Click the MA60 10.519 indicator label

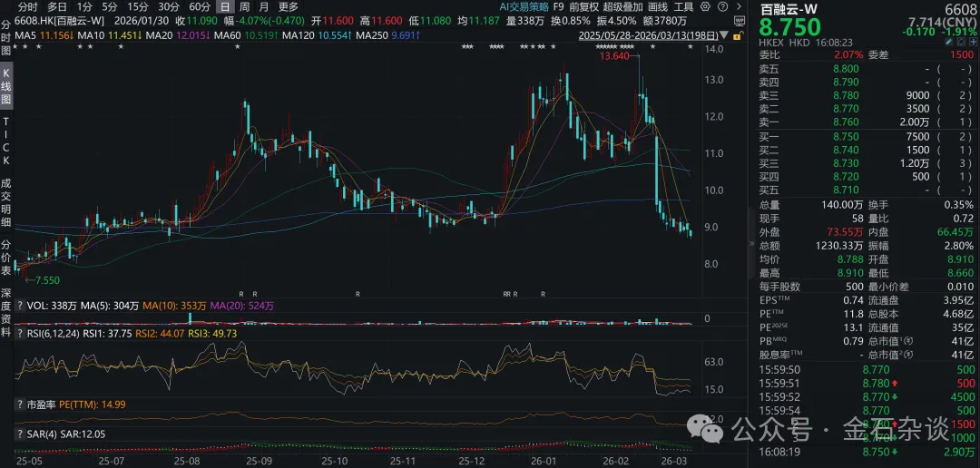[248, 35]
